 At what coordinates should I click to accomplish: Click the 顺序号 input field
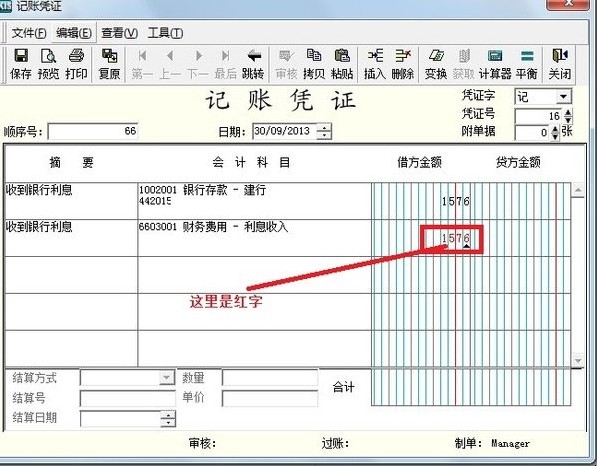click(93, 132)
